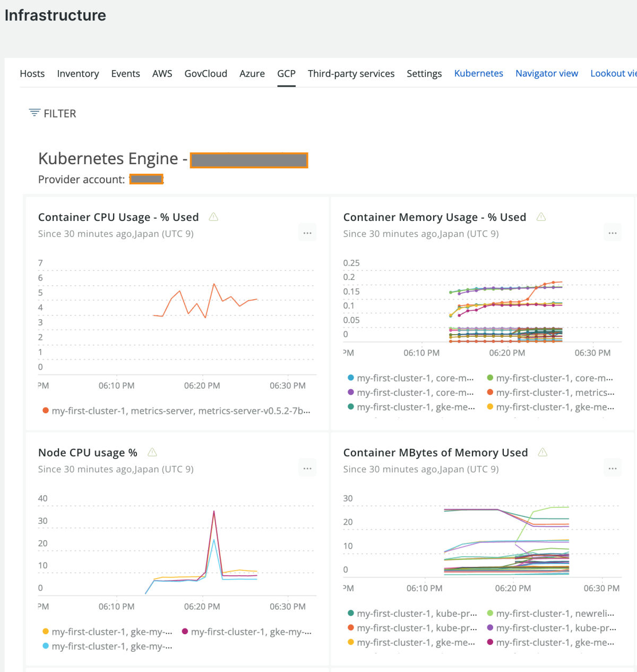This screenshot has width=637, height=672.
Task: Open the Inventory tab
Action: [78, 73]
